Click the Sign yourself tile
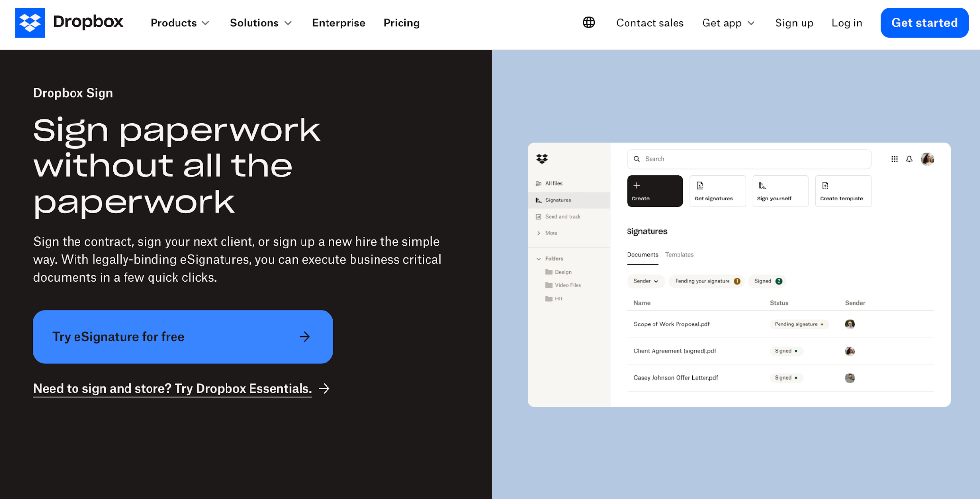Screen dimensions: 980x499 (x=780, y=191)
